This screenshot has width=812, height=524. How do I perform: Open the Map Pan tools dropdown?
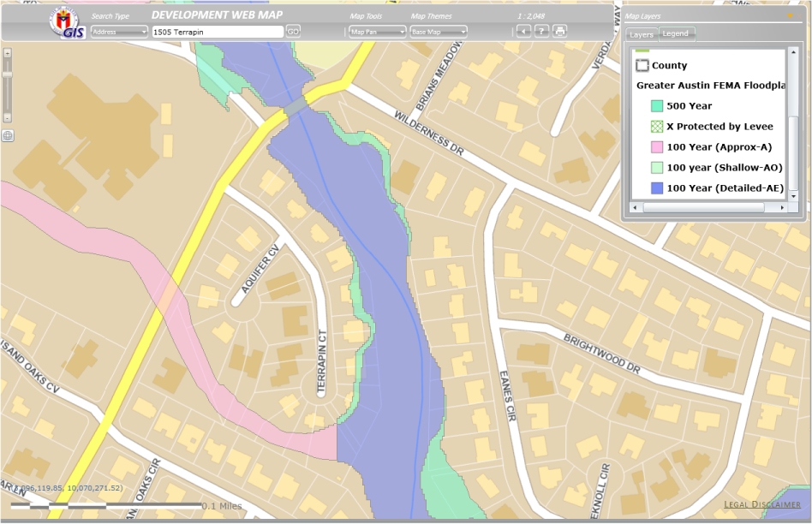point(378,31)
